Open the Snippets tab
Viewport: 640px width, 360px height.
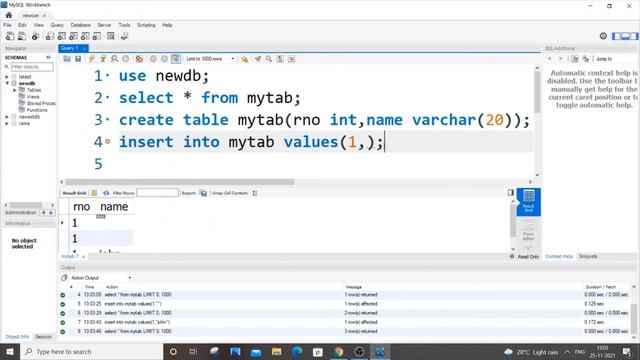point(588,256)
